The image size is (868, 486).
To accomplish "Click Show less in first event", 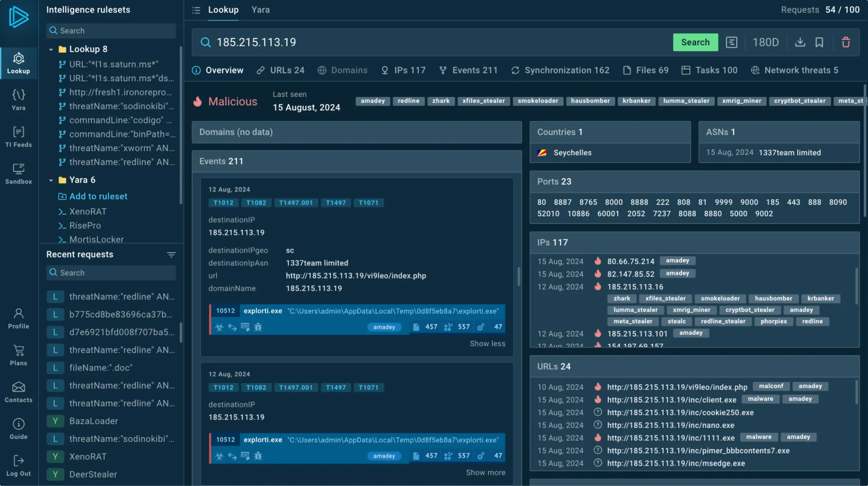I will click(x=487, y=344).
